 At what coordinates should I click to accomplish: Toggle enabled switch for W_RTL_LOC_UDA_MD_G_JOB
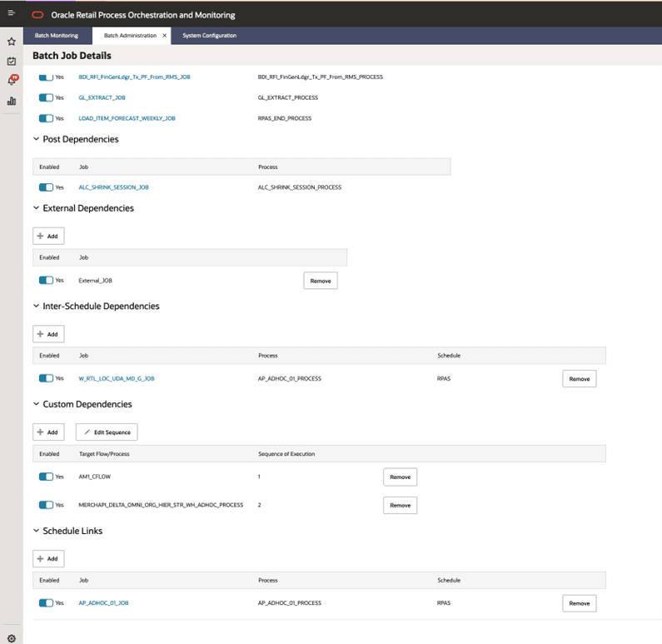46,378
